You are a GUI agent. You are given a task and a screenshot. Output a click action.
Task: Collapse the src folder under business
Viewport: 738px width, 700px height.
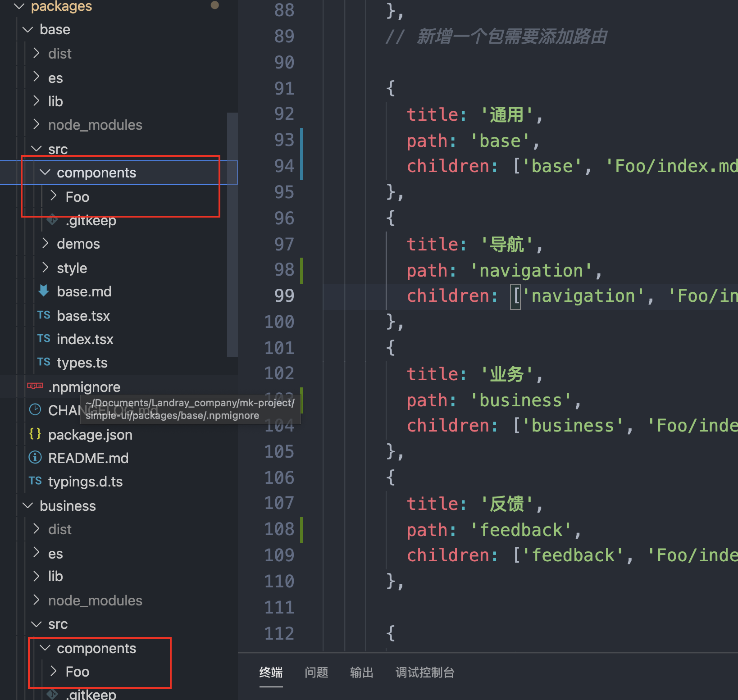[36, 624]
